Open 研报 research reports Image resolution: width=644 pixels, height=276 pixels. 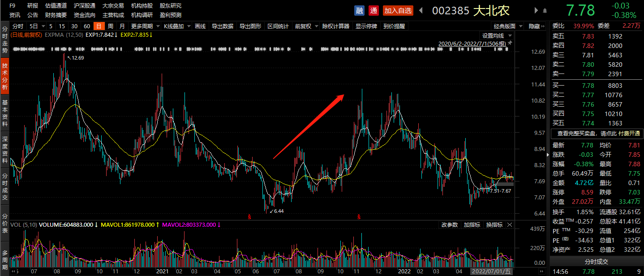pyautogui.click(x=32, y=6)
